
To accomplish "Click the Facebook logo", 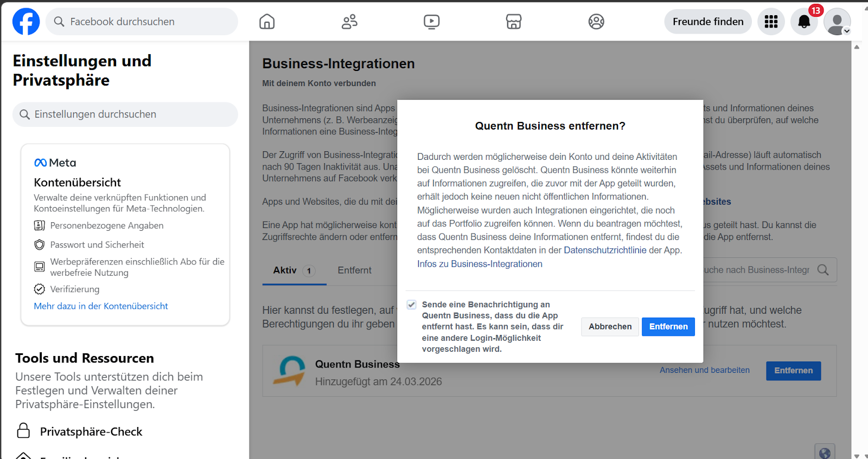I will 26,22.
